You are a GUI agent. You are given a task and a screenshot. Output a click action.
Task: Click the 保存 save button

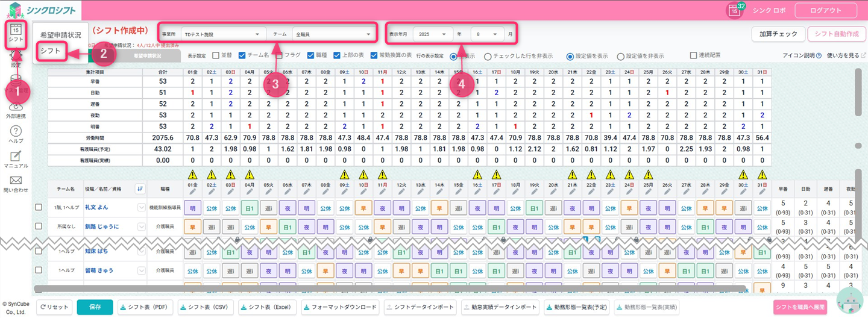coord(95,307)
